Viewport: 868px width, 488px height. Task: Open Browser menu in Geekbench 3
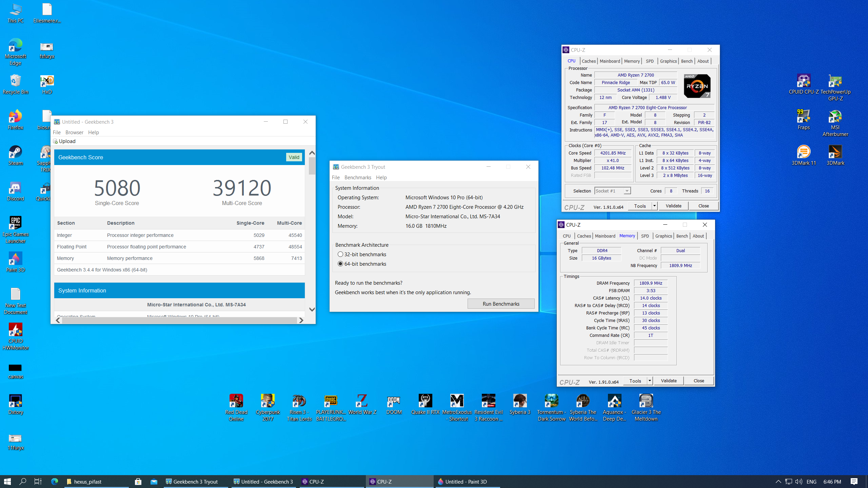(74, 132)
